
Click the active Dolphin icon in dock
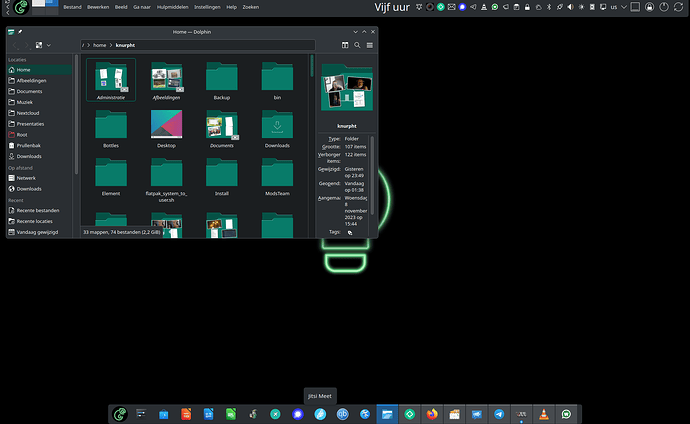(387, 414)
